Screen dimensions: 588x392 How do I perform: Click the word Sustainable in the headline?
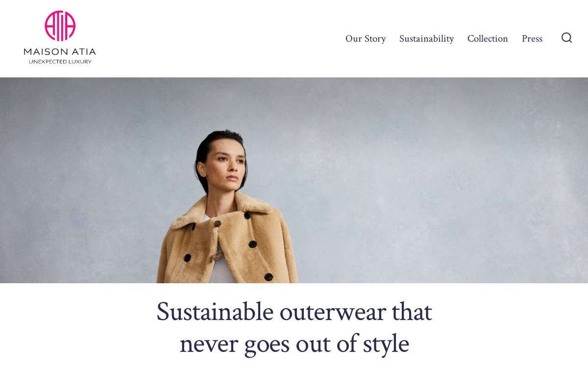point(215,311)
